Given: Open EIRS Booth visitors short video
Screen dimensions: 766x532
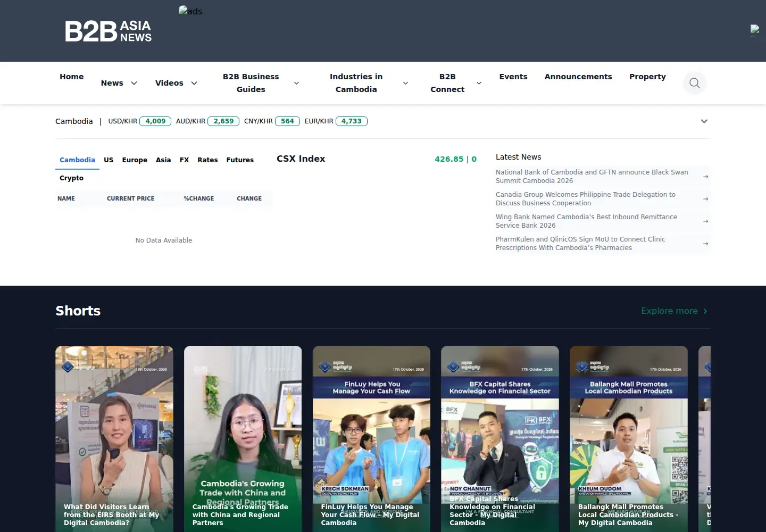Looking at the screenshot, I should click(x=114, y=439).
